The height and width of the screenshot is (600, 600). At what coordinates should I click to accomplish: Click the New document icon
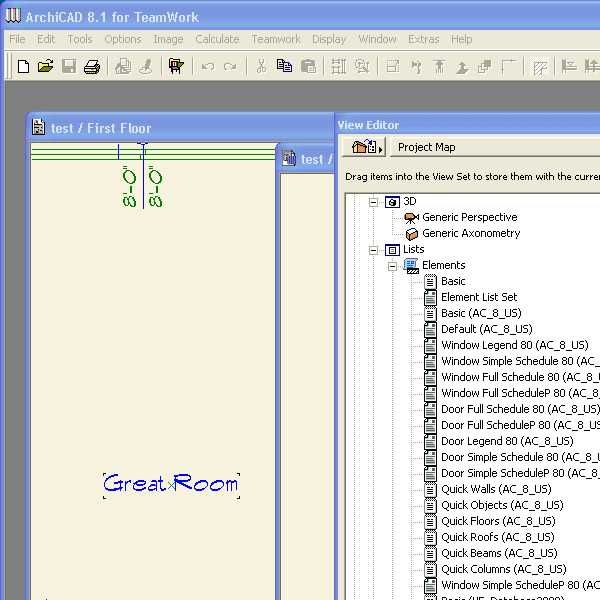(x=23, y=67)
